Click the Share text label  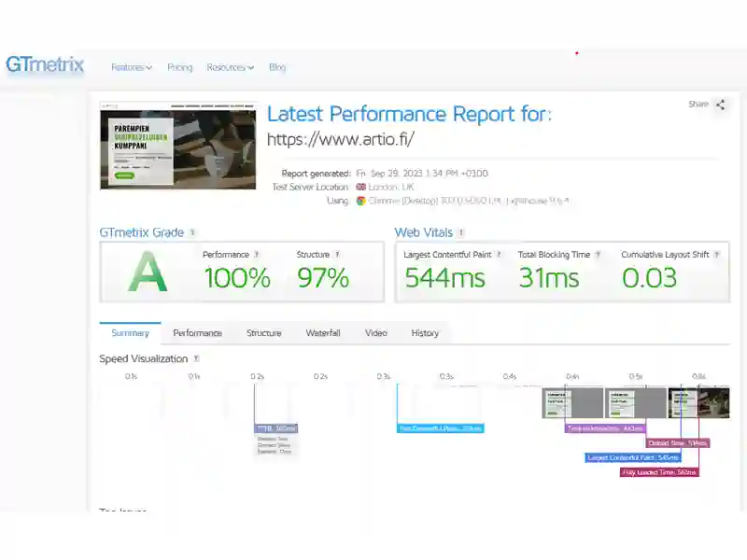click(698, 104)
